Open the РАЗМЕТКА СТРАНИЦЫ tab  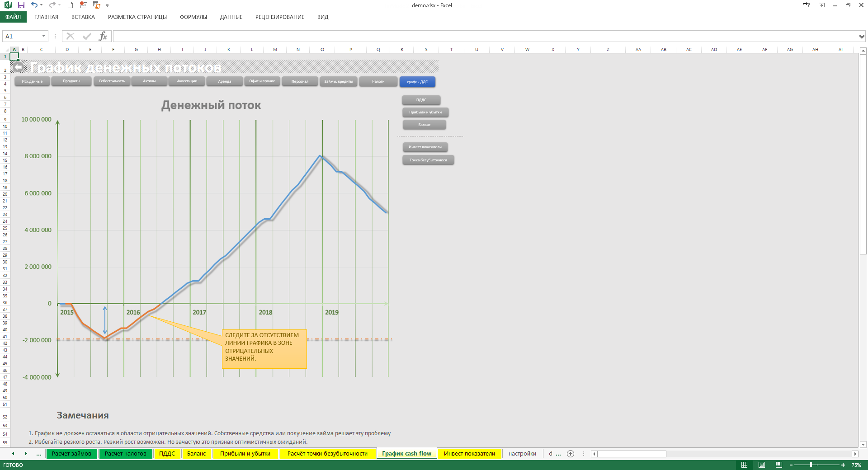[x=137, y=17]
